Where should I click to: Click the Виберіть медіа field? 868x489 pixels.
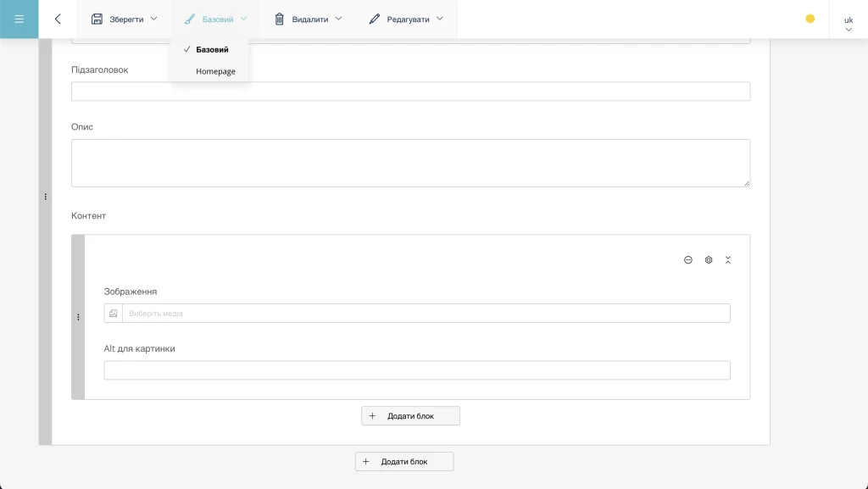[426, 313]
